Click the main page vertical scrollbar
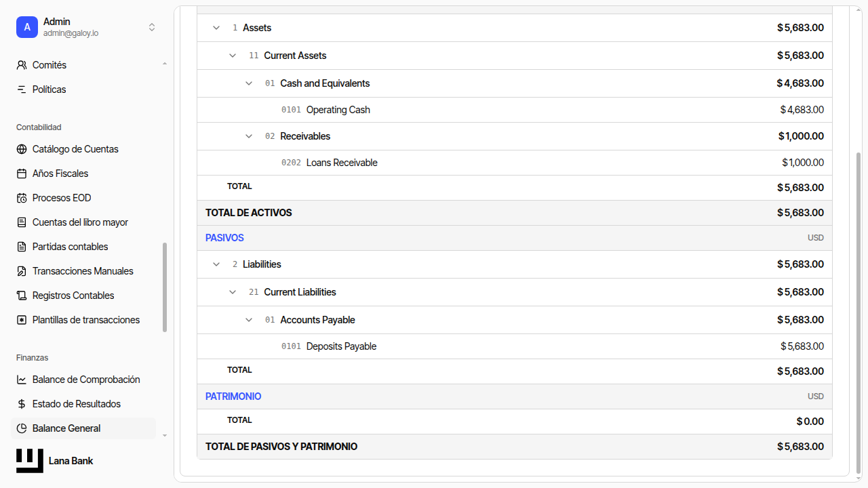Screen dimensions: 868x488 coord(859,313)
